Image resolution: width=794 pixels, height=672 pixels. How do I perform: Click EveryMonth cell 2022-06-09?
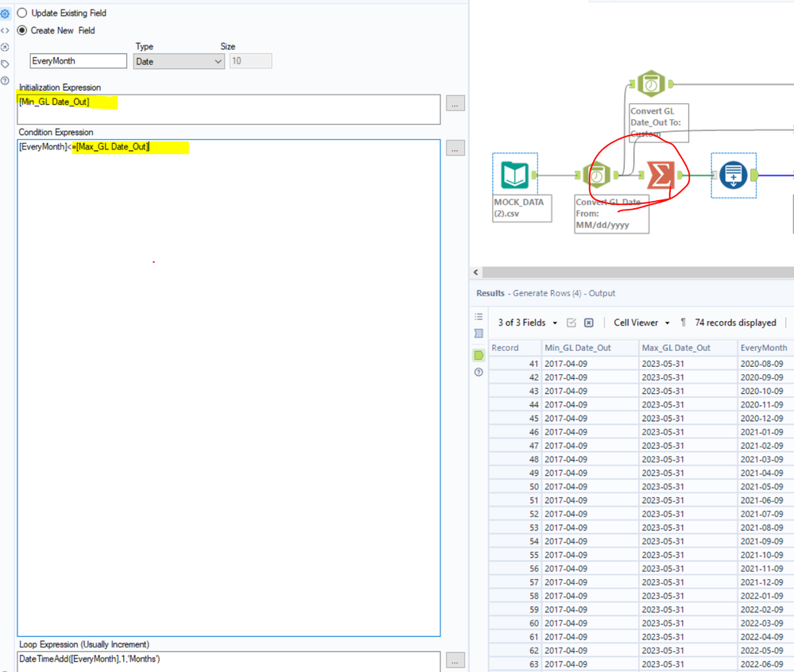765,664
